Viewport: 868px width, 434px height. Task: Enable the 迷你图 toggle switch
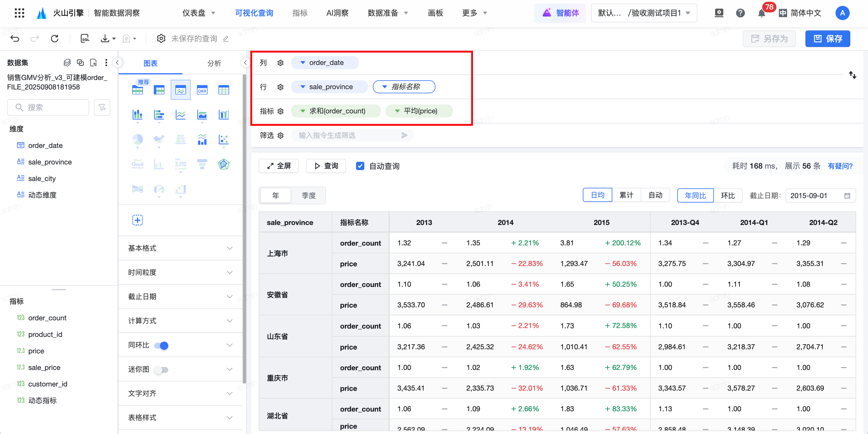[161, 370]
